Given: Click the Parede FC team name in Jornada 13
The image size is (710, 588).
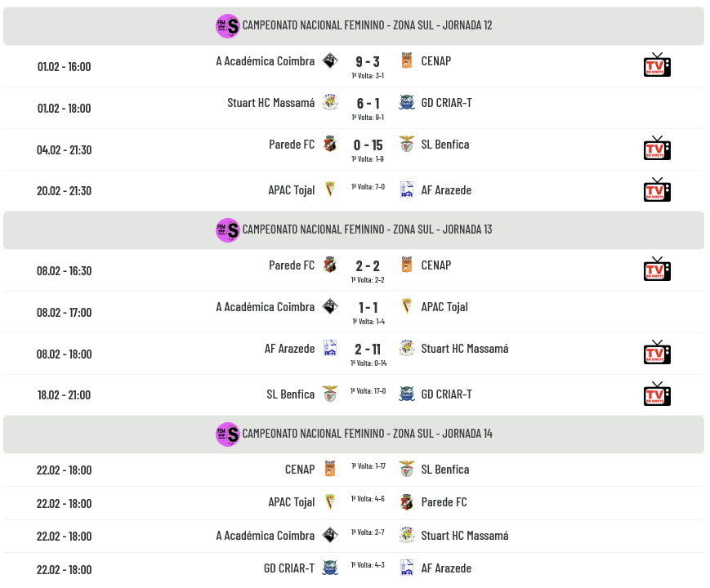Looking at the screenshot, I should pos(292,265).
